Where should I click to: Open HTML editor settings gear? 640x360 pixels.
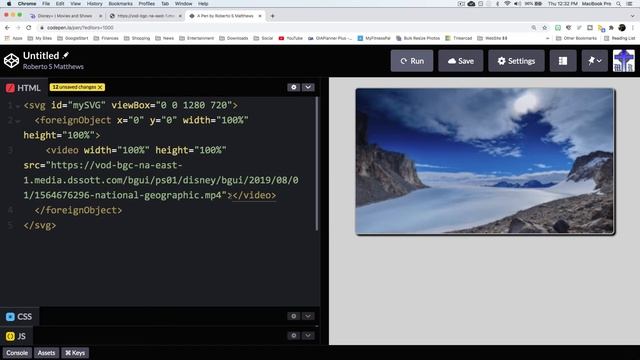pyautogui.click(x=293, y=87)
